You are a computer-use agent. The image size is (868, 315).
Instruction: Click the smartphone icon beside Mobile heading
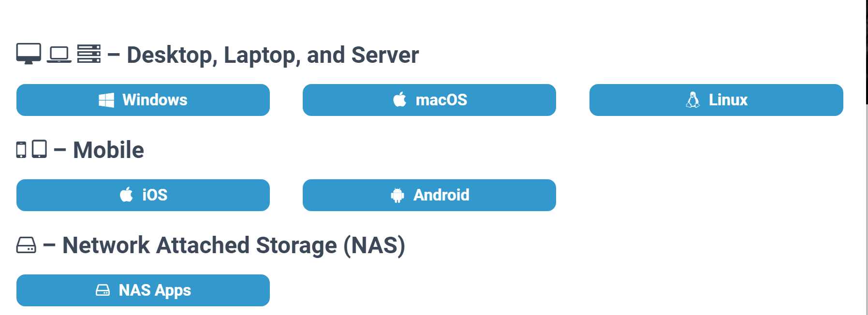pos(21,150)
